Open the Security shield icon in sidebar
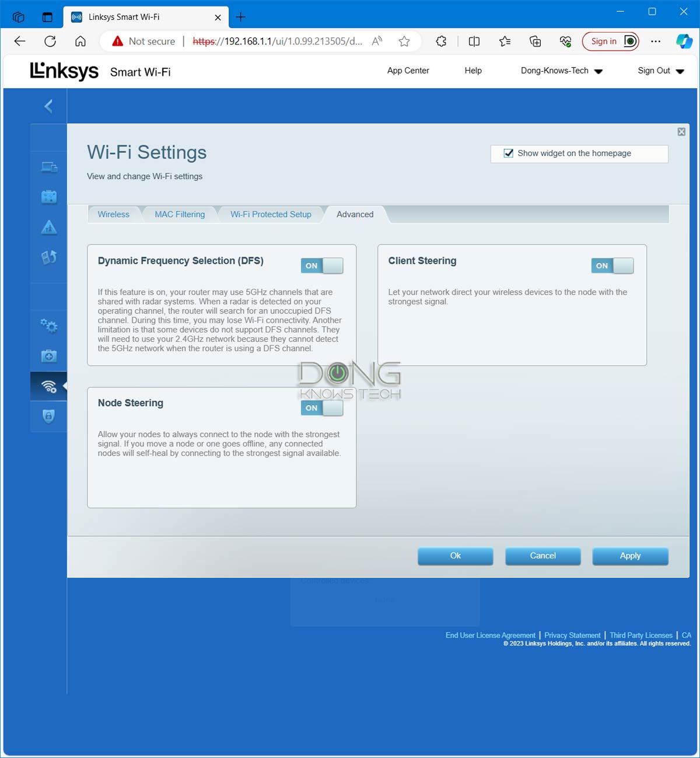Image resolution: width=700 pixels, height=758 pixels. tap(48, 417)
